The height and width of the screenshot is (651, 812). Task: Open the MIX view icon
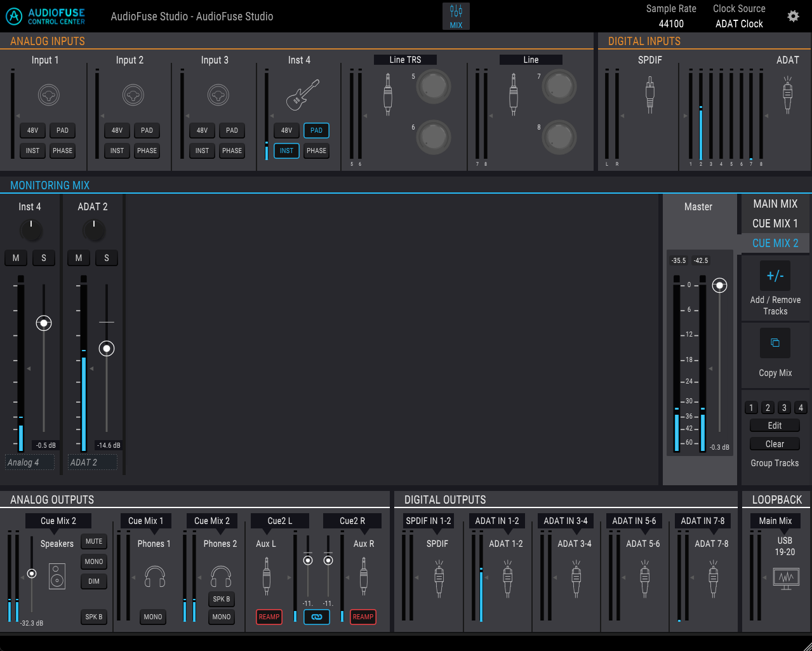coord(456,16)
